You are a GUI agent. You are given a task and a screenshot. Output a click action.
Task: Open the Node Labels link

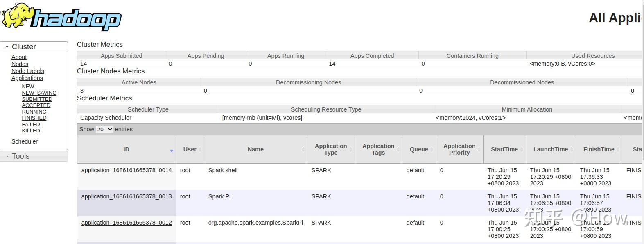[x=27, y=71]
